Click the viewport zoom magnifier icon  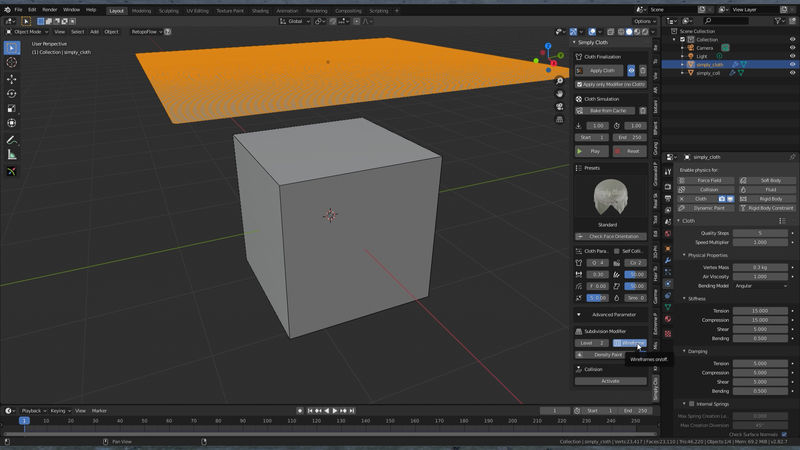point(560,81)
